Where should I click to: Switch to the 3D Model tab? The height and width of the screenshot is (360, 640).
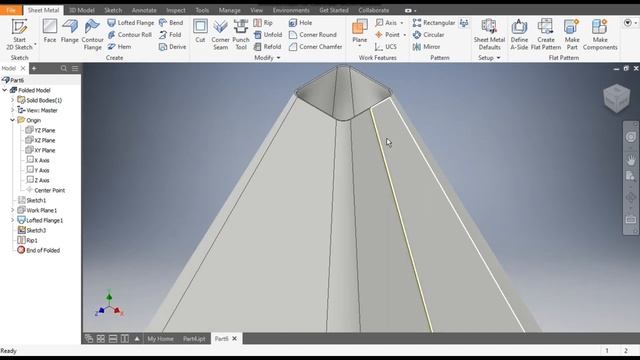tap(82, 10)
